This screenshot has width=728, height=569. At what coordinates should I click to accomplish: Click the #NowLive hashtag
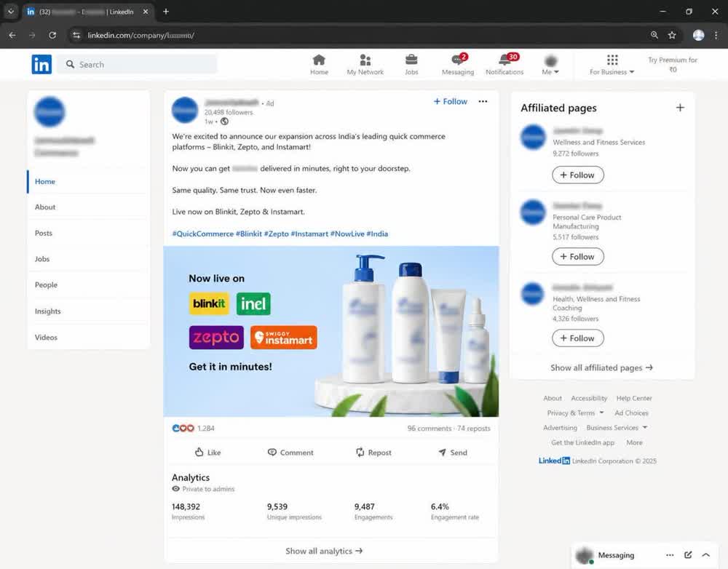pyautogui.click(x=347, y=234)
